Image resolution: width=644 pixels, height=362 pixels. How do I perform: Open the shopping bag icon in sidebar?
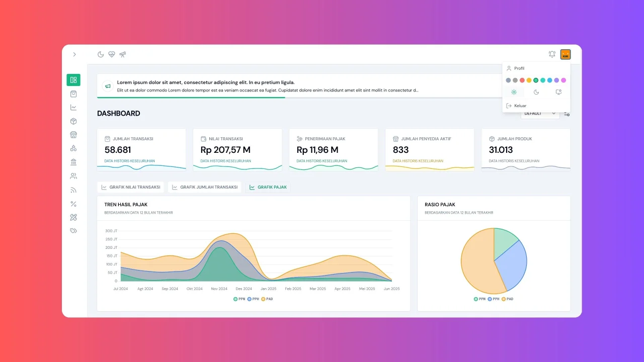click(x=73, y=94)
